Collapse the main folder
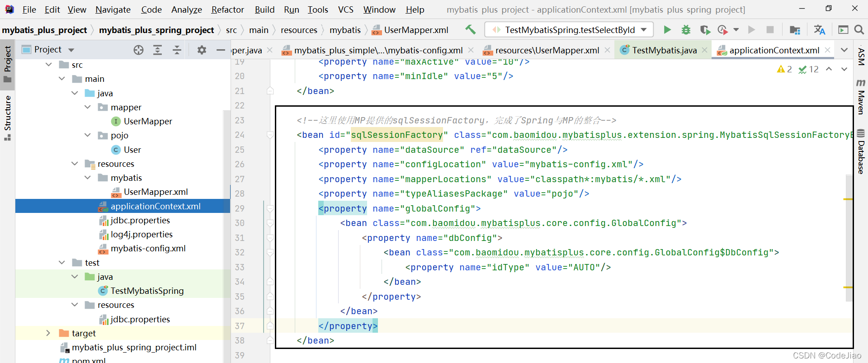 tap(62, 79)
